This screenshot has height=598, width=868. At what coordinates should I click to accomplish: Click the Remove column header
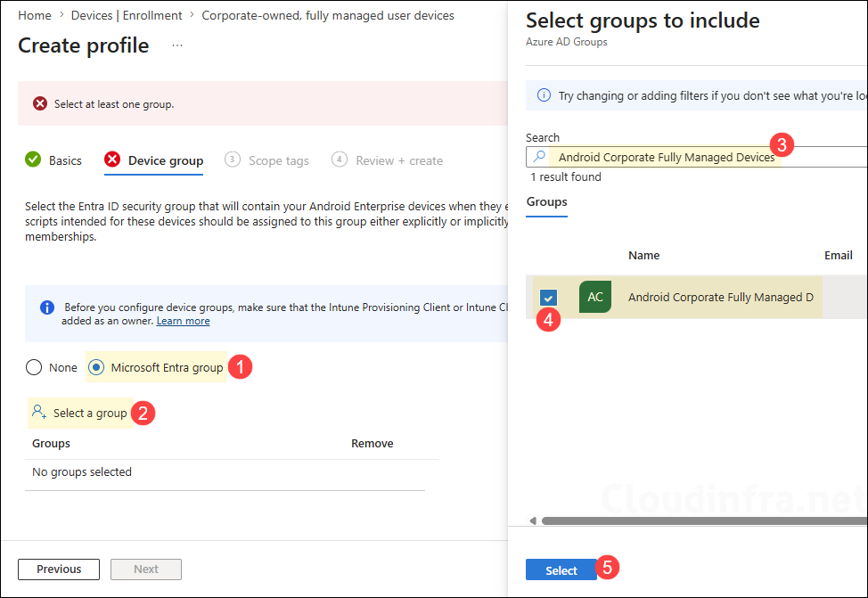point(372,444)
